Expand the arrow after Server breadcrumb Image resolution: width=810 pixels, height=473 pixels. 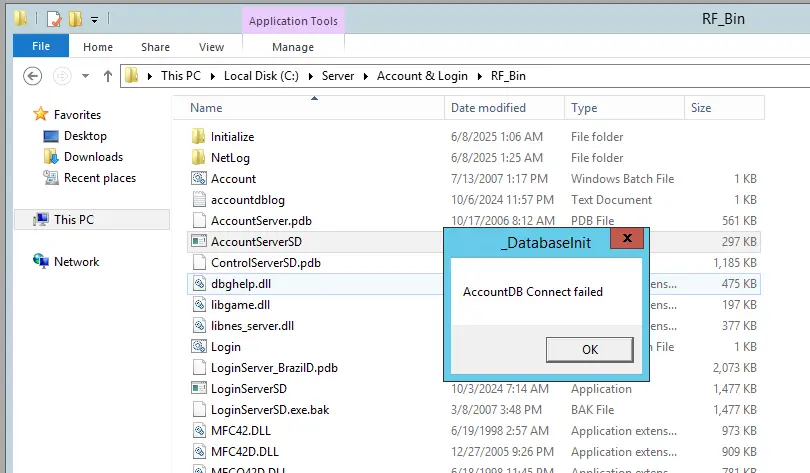pyautogui.click(x=366, y=76)
